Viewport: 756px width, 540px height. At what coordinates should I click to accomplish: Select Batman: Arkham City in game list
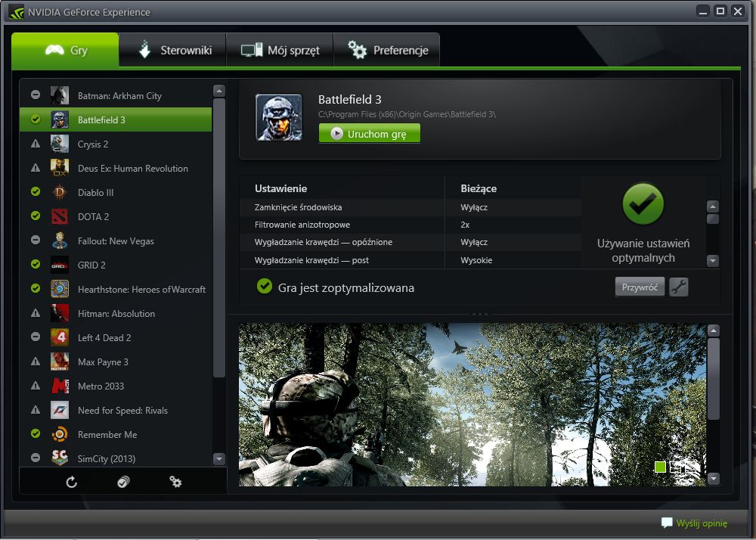click(x=116, y=95)
